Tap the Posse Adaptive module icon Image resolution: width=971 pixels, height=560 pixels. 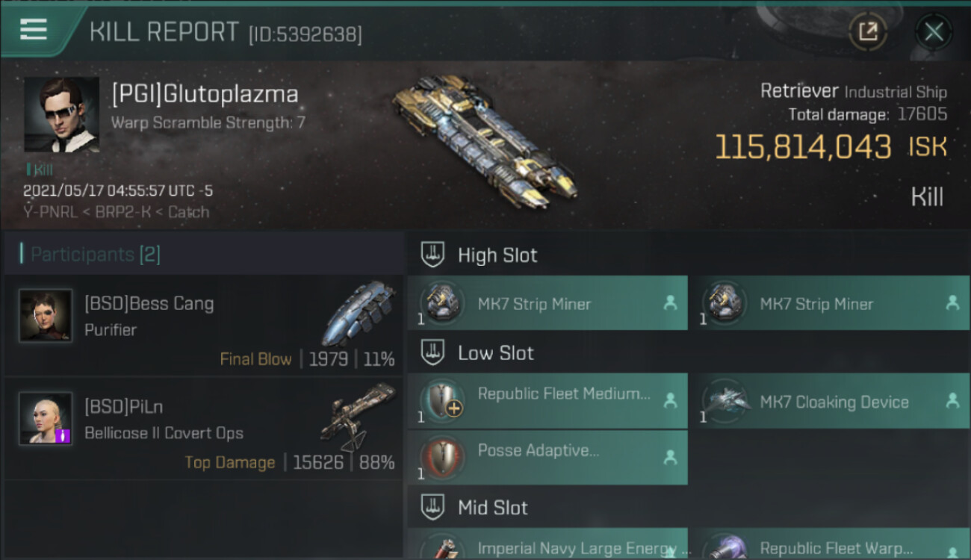click(441, 457)
